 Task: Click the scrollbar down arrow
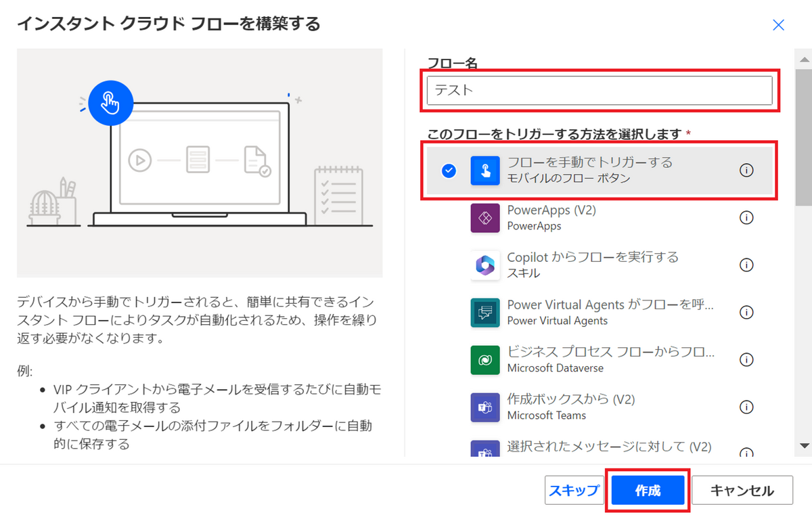pos(804,445)
